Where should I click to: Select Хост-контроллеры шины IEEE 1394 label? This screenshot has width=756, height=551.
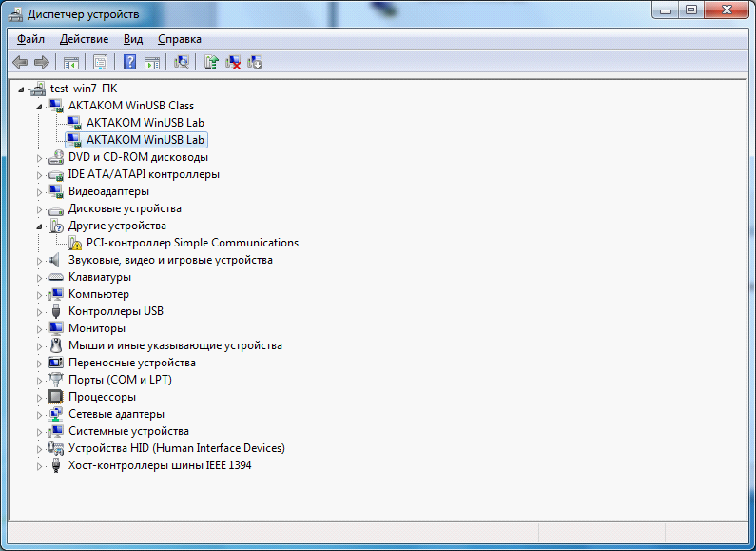pos(160,465)
